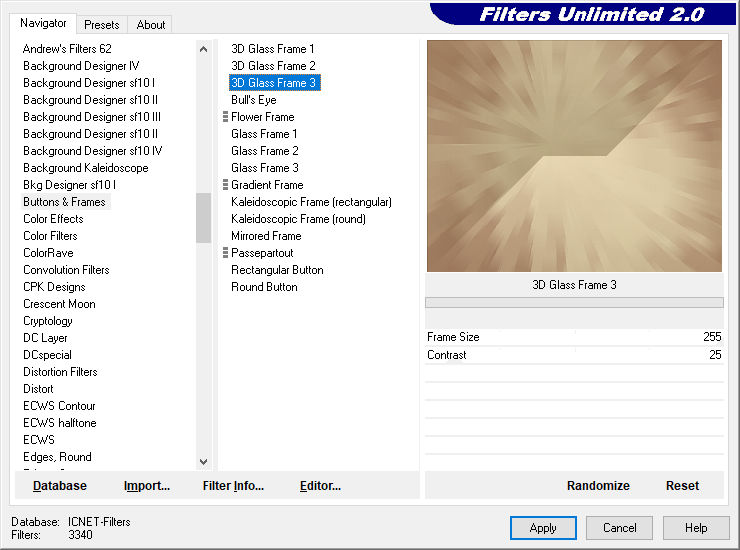Open the Database menu button

point(60,485)
